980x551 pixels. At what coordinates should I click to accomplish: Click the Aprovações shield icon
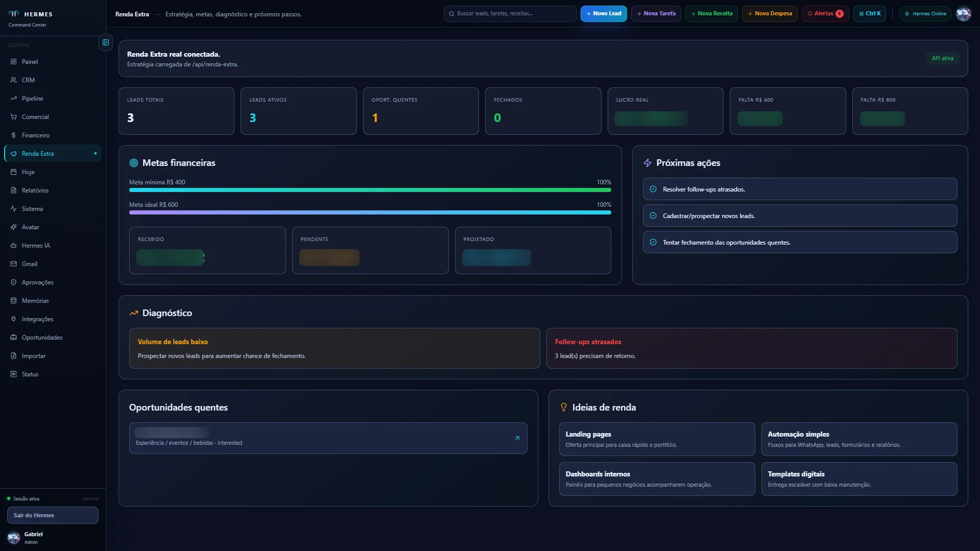13,282
